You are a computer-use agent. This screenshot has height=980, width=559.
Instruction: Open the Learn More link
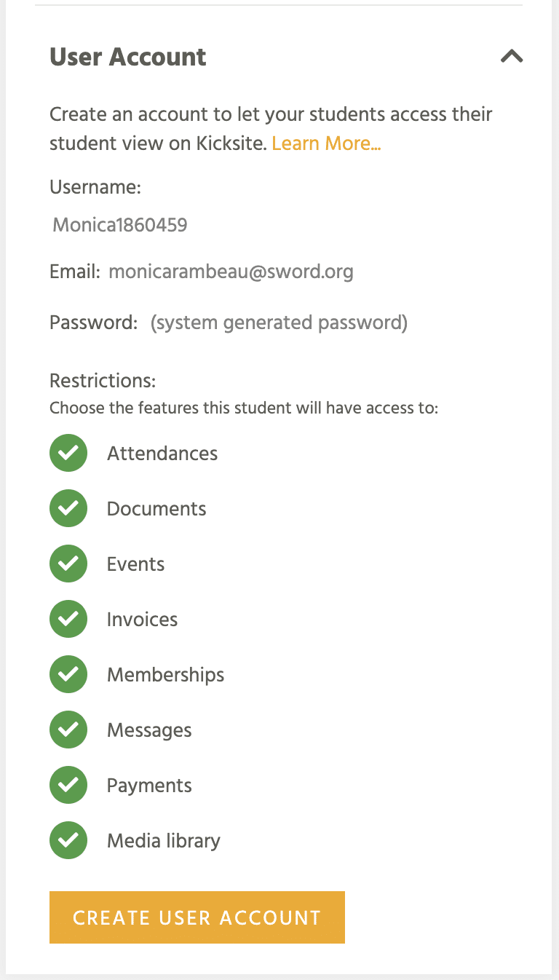pyautogui.click(x=326, y=143)
